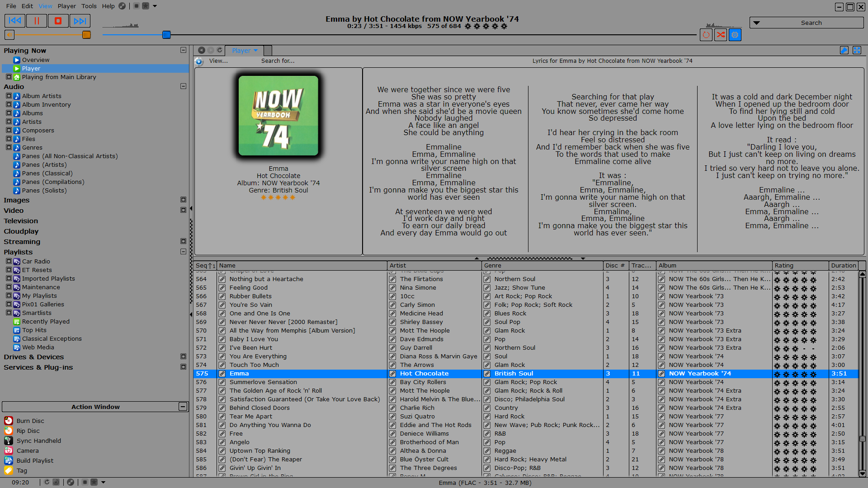Set rating stars for I've Been Hurt
Screen dimensions: 868x488
[795, 348]
